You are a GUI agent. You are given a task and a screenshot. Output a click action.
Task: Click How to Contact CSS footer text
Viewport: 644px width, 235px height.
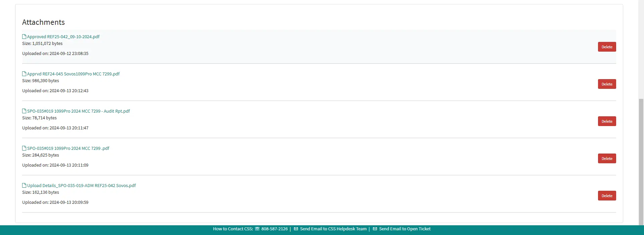pos(233,229)
